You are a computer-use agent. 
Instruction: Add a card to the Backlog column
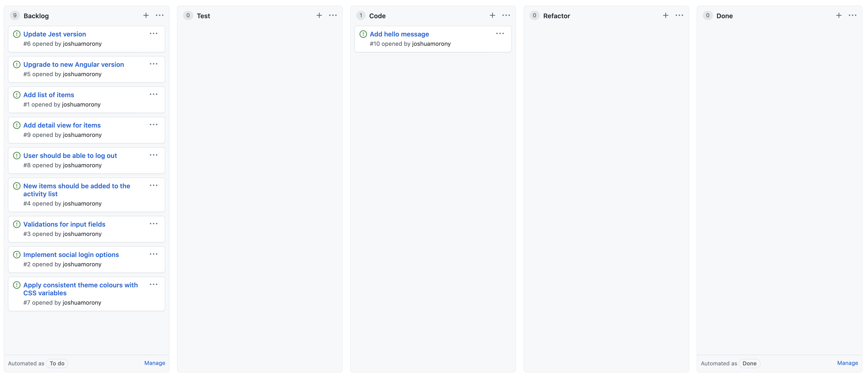[146, 15]
